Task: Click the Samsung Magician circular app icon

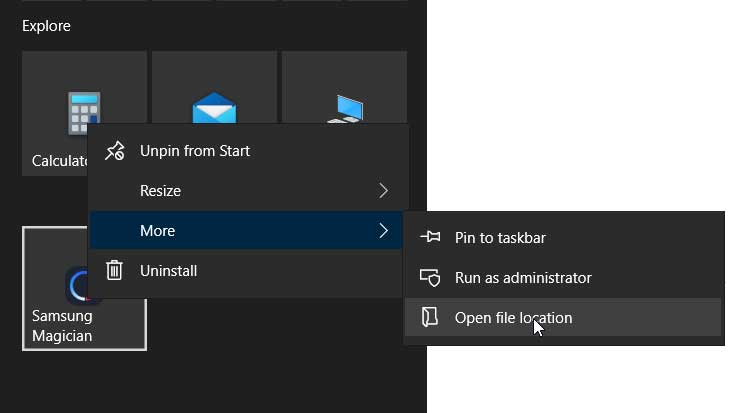Action: coord(77,285)
